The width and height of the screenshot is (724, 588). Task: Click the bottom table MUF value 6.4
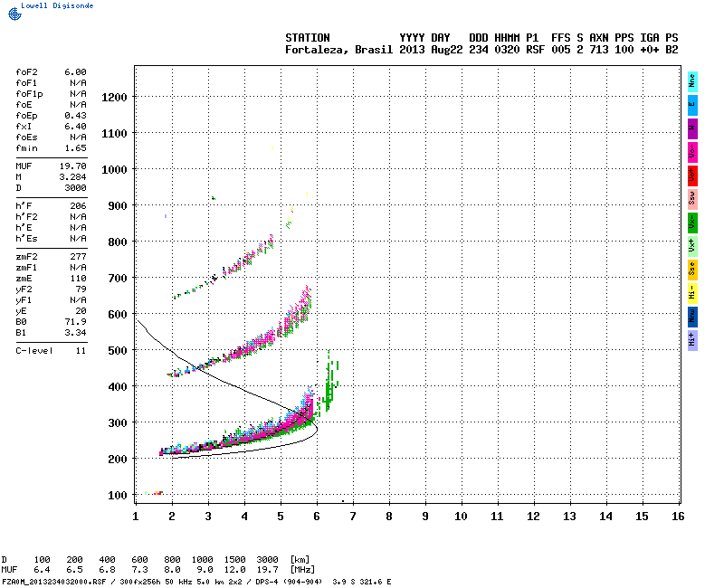tap(42, 570)
